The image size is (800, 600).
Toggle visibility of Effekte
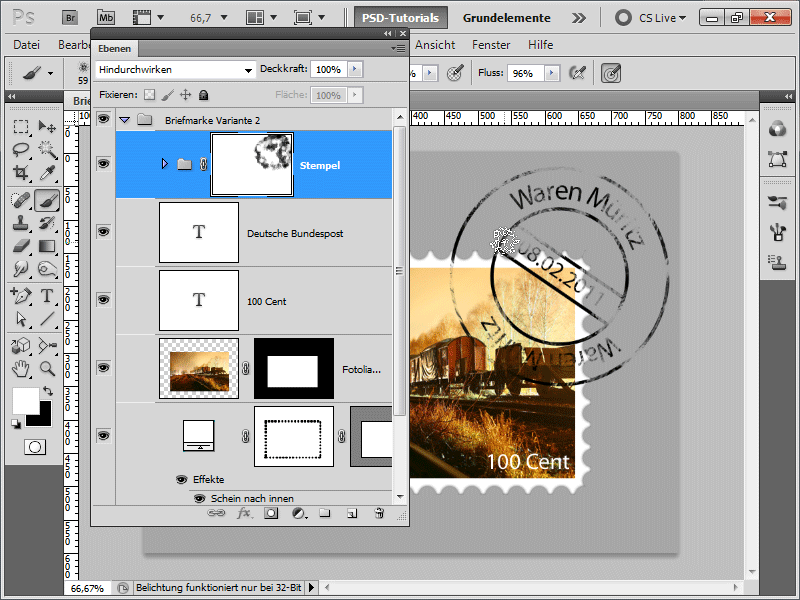point(181,480)
